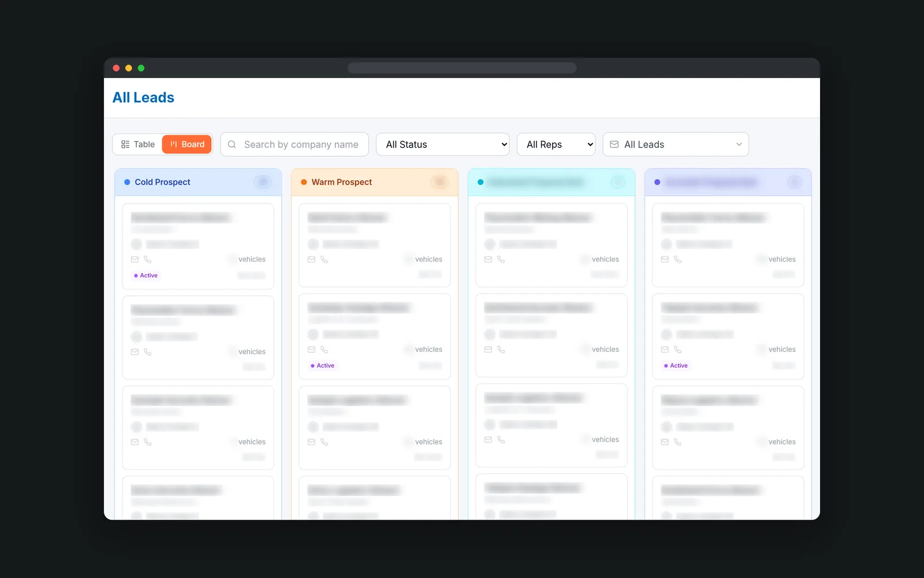Click phone icon on Cold Prospect Active card
The width and height of the screenshot is (924, 578).
coord(148,260)
